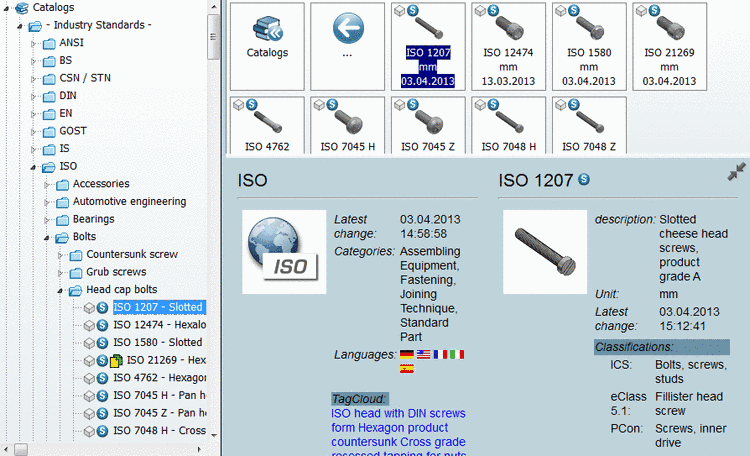Click the tree scrollbar up arrow
Screen dimensions: 750x456
point(214,7)
